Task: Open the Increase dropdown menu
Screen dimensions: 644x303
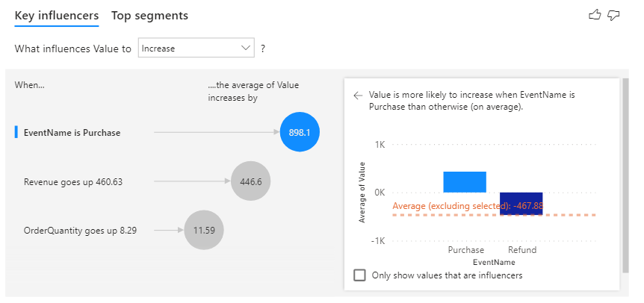Action: [x=196, y=49]
